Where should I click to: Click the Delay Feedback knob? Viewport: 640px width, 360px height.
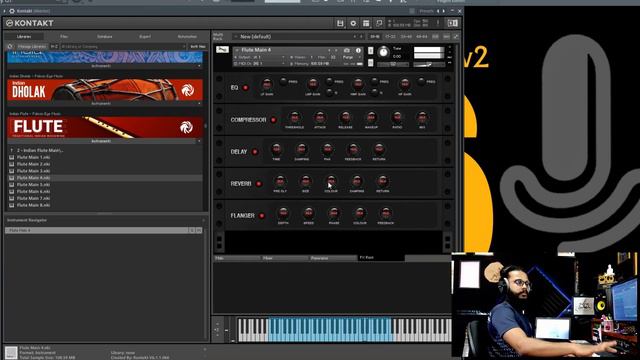(353, 149)
